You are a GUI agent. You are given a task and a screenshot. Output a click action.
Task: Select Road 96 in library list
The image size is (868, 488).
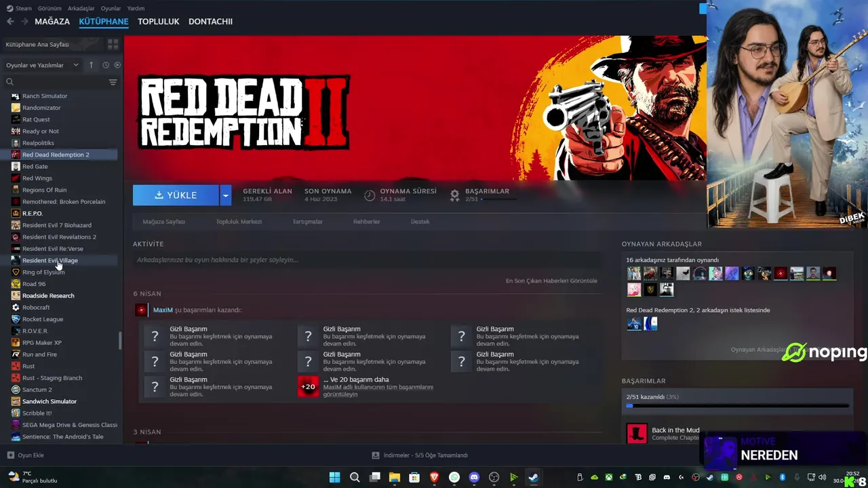pos(34,284)
